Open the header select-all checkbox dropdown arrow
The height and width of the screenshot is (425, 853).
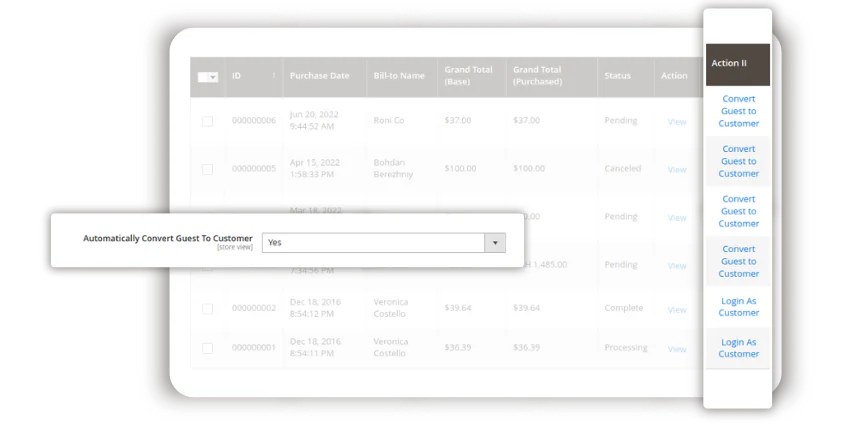[x=213, y=77]
